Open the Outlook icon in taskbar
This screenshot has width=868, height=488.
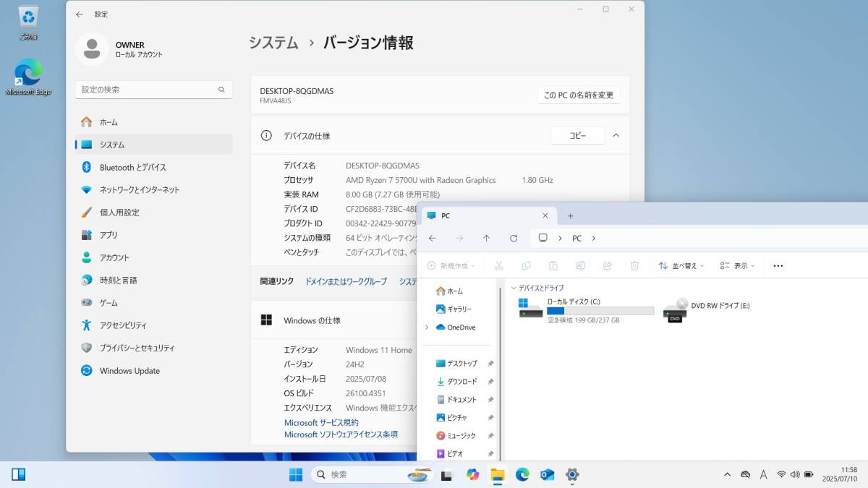tap(548, 475)
